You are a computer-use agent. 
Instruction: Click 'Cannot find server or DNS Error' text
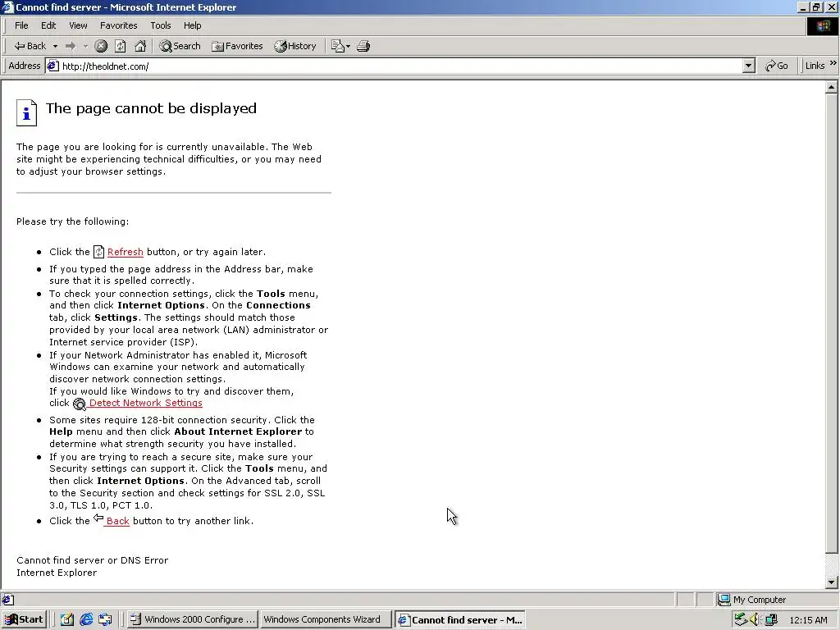(92, 560)
